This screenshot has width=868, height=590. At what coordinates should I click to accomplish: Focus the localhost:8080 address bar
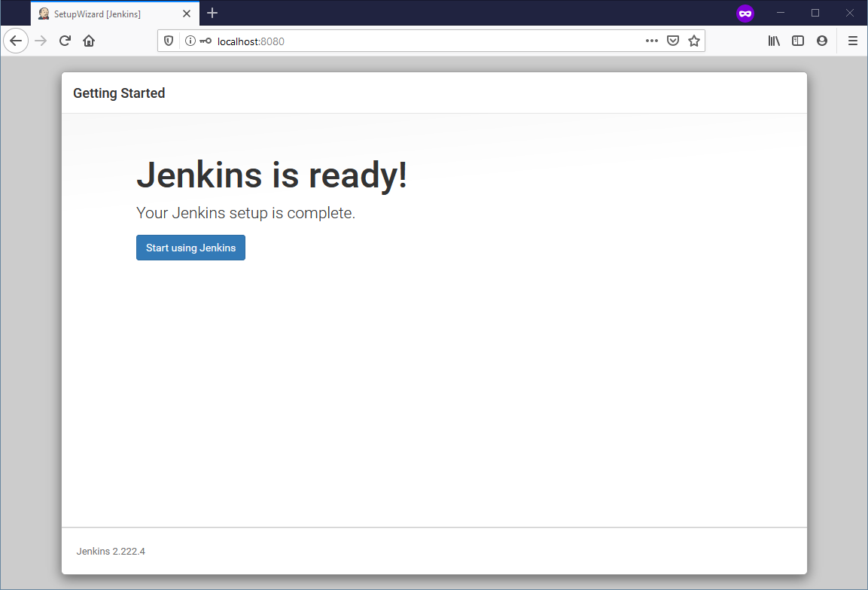[422, 41]
